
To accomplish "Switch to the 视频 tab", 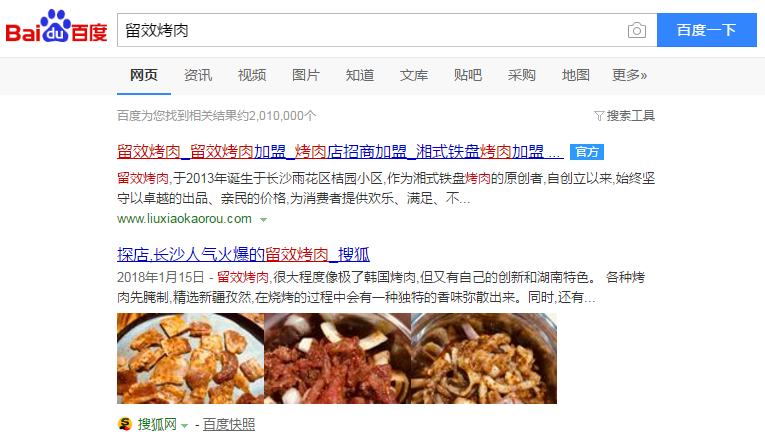I will [x=252, y=75].
